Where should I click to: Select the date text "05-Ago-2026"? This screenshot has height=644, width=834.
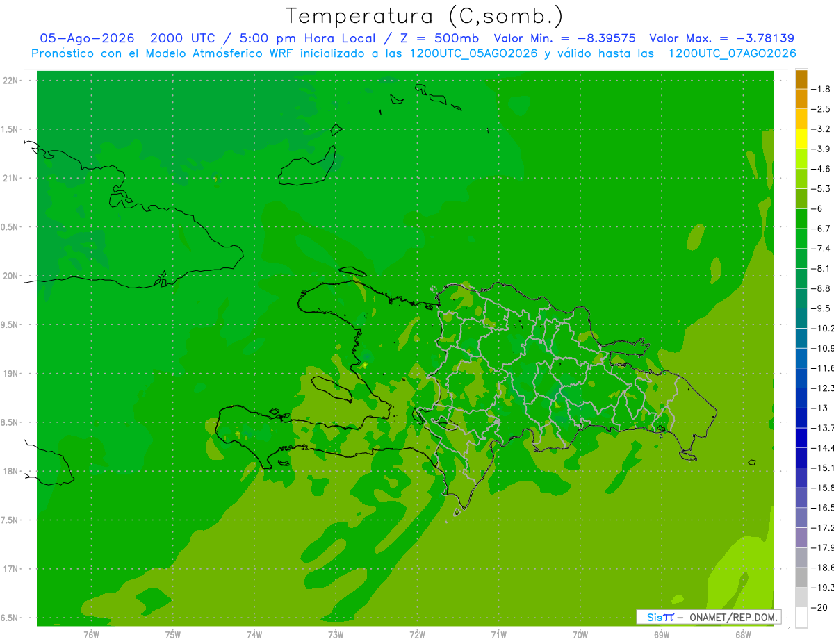point(87,38)
